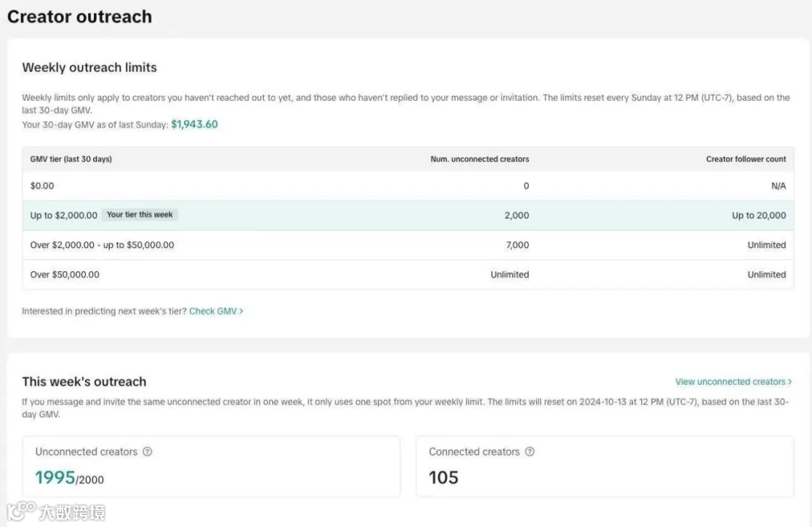This screenshot has height=527, width=812.
Task: Click the Connected creators help icon
Action: [x=530, y=452]
